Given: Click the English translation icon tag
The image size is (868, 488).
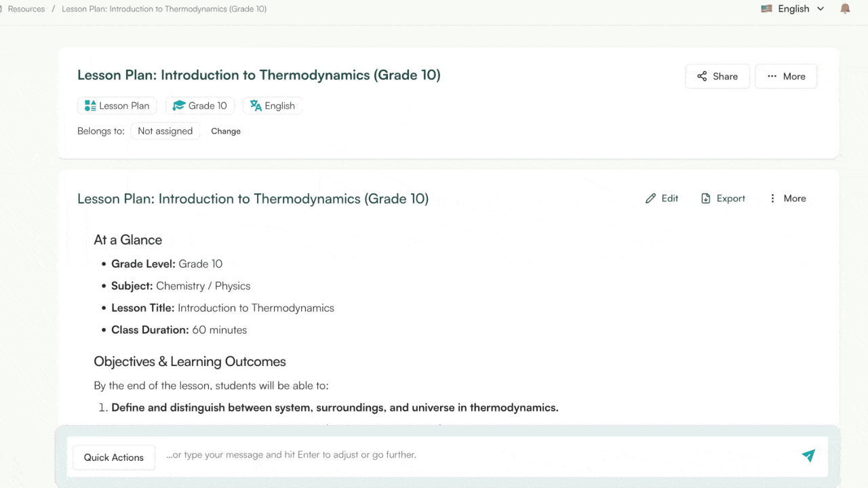Looking at the screenshot, I should [256, 106].
